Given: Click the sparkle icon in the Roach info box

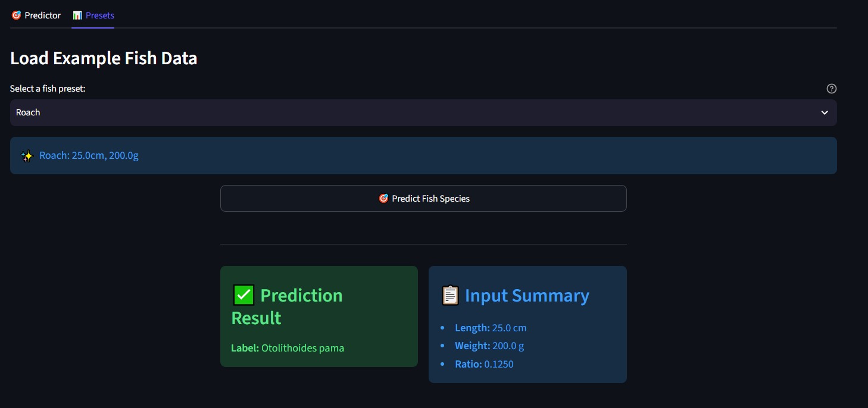Looking at the screenshot, I should tap(27, 156).
